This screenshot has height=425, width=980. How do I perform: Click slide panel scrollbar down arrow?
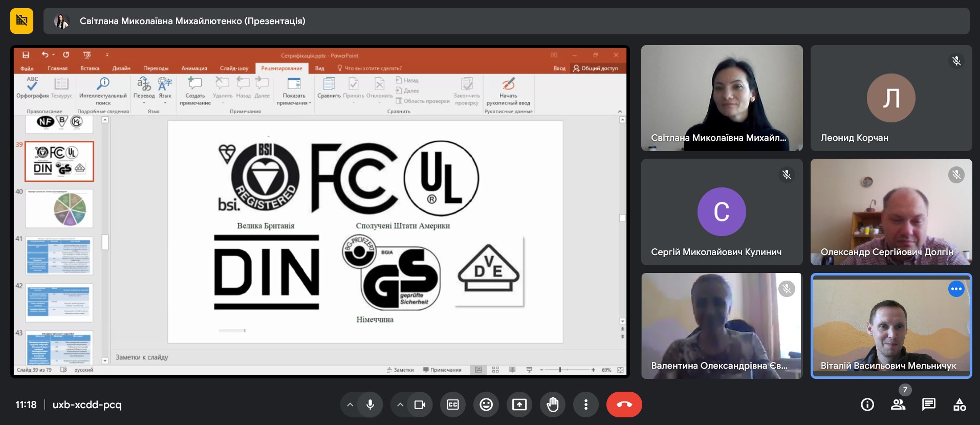[x=105, y=360]
